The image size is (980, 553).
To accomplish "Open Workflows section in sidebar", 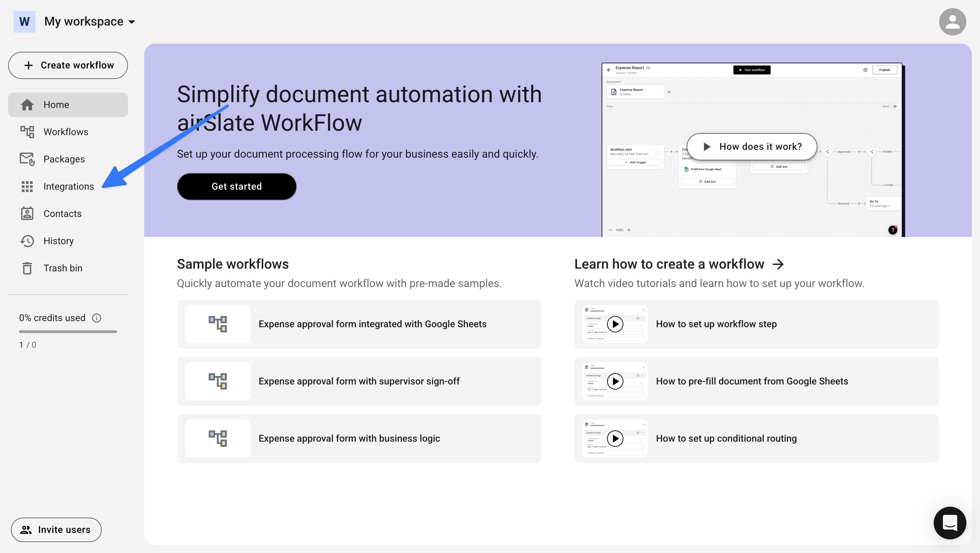I will point(68,132).
